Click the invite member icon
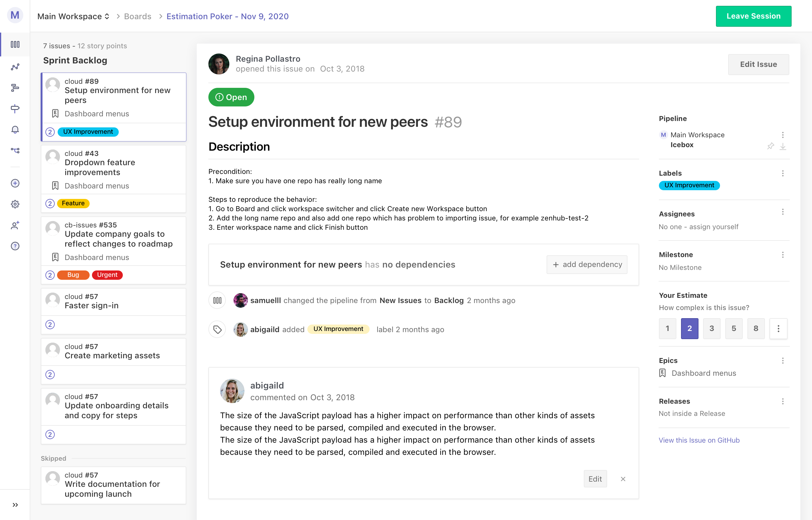 (15, 225)
